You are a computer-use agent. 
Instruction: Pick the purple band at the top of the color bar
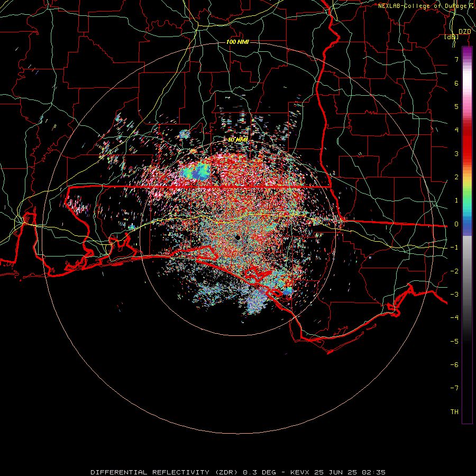tap(467, 52)
